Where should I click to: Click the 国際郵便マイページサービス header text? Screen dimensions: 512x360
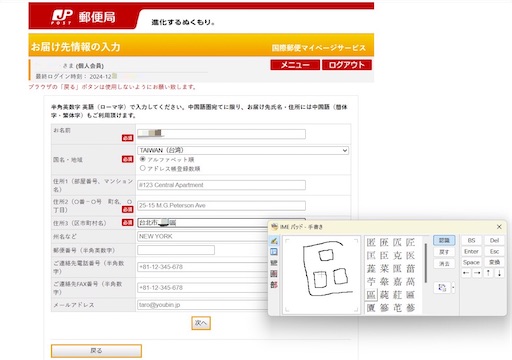click(x=319, y=48)
